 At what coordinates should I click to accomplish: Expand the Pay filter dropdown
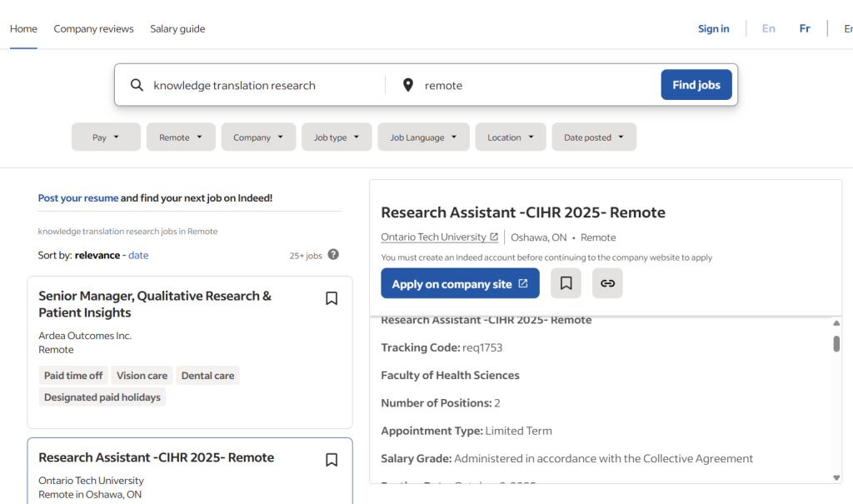(x=106, y=137)
